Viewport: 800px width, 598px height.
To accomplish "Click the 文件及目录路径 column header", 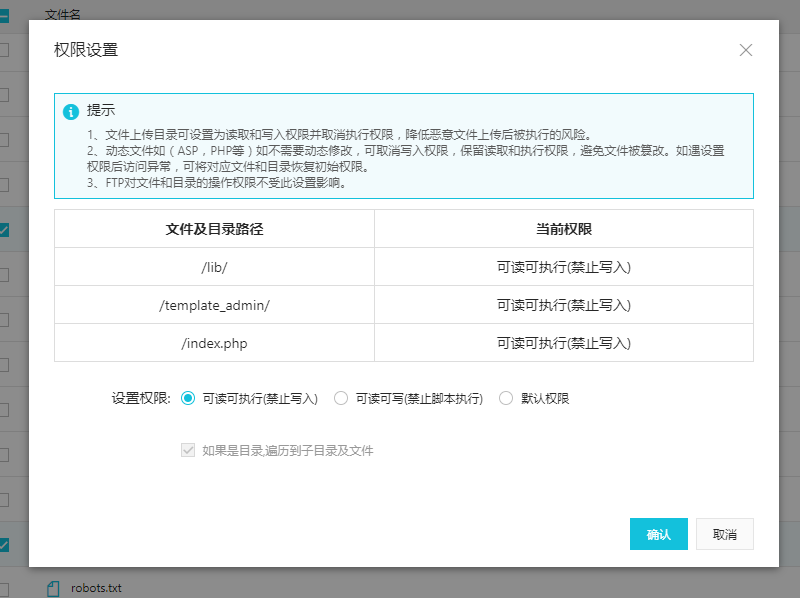I will click(214, 228).
